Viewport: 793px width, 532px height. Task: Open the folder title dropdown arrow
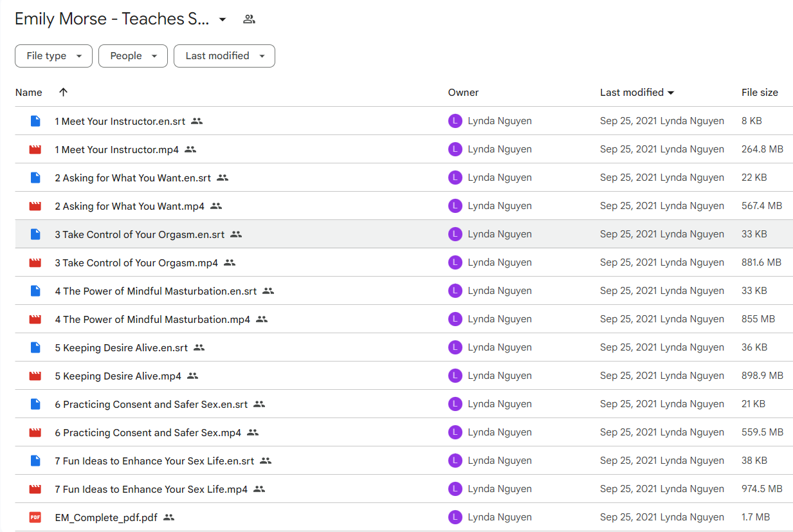[x=223, y=19]
